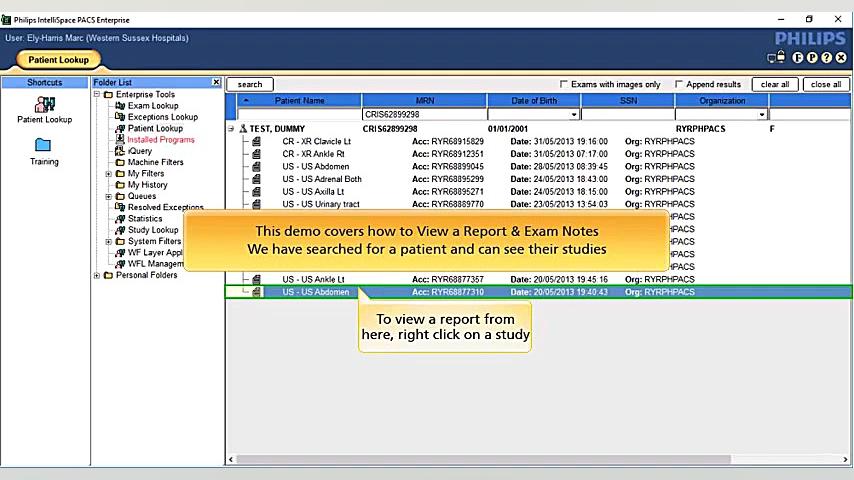Click the Machine Filters folder icon
Image resolution: width=854 pixels, height=480 pixels.
(120, 162)
